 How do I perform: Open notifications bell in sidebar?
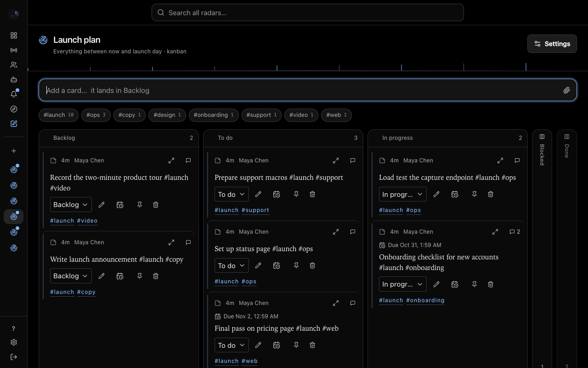14,94
